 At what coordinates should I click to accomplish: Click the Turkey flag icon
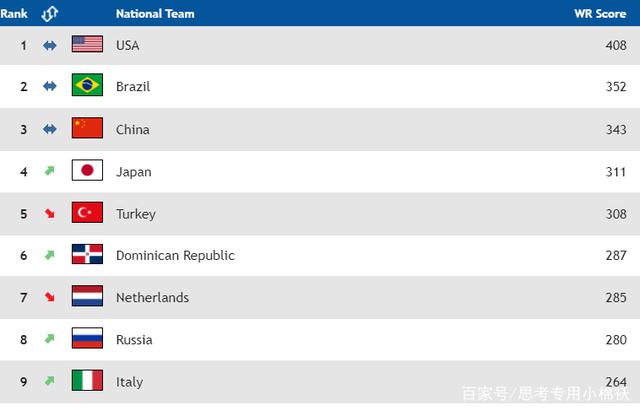point(87,213)
